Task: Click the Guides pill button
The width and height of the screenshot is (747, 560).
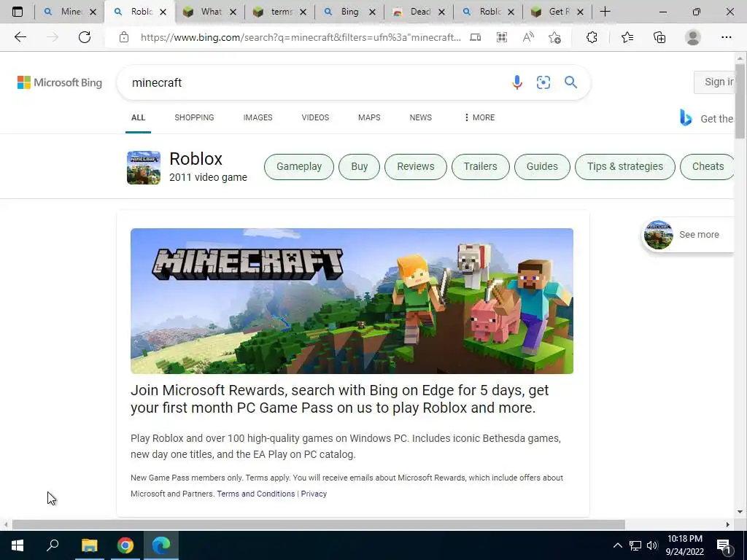Action: coord(542,167)
